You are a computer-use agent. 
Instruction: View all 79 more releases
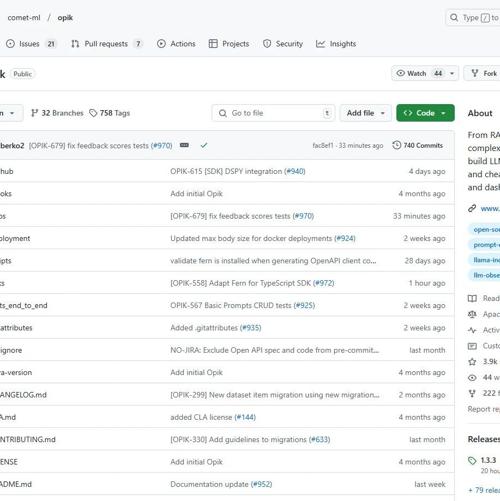[x=484, y=490]
